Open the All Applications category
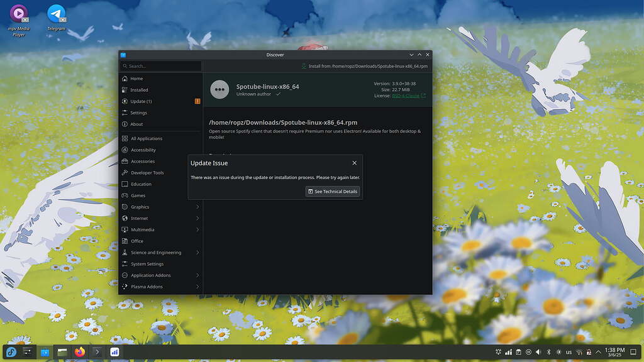Image resolution: width=644 pixels, height=362 pixels. [126, 138]
